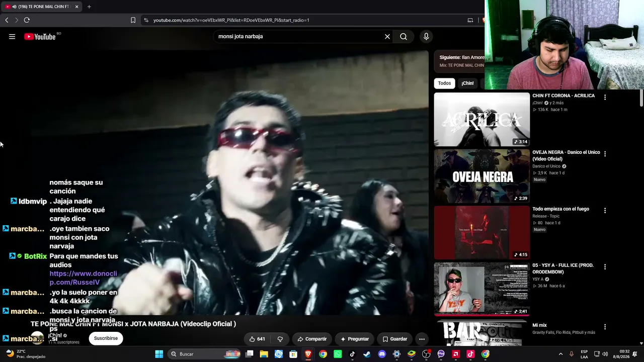Viewport: 644px width, 362px height.
Task: View site information next to the URL
Action: (146, 20)
